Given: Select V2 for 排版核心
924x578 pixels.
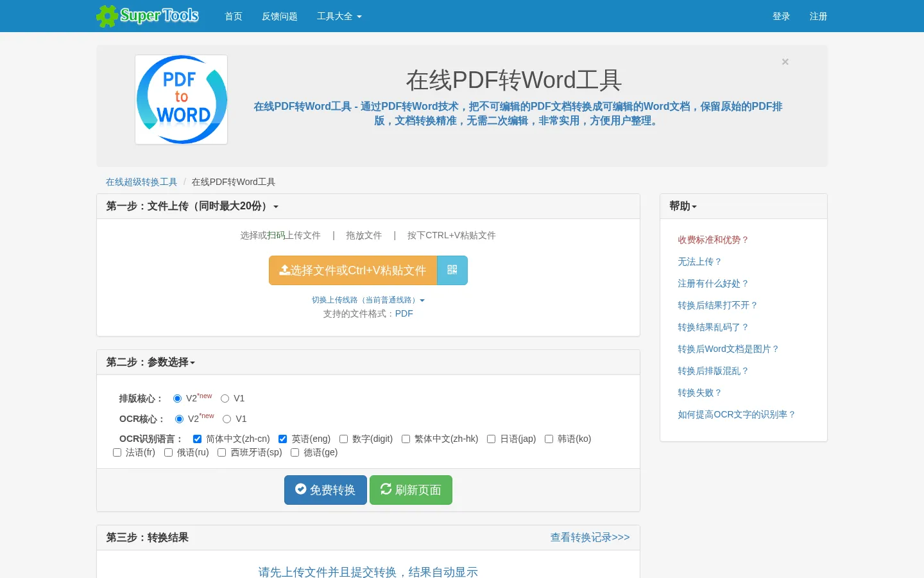Looking at the screenshot, I should (178, 399).
